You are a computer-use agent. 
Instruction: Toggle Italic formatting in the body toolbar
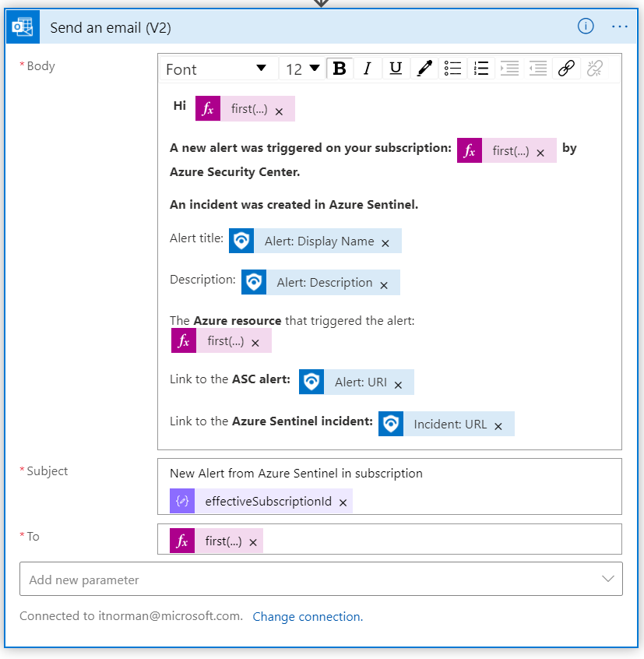[x=367, y=68]
